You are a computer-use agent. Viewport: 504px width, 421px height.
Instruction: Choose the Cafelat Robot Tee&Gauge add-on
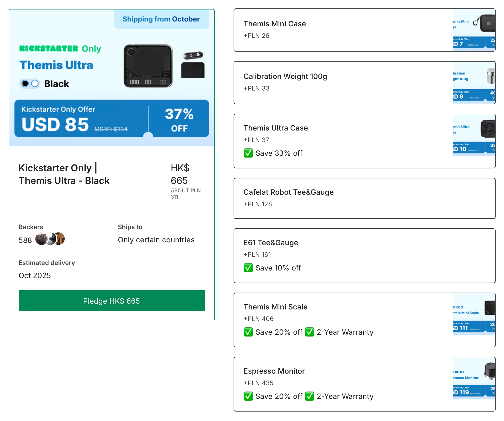tap(364, 198)
